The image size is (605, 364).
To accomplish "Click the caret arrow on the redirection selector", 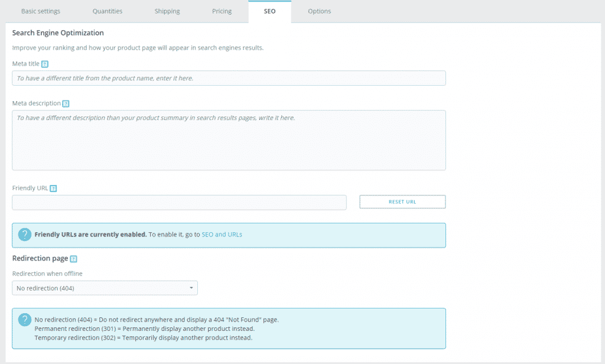I will [x=191, y=288].
